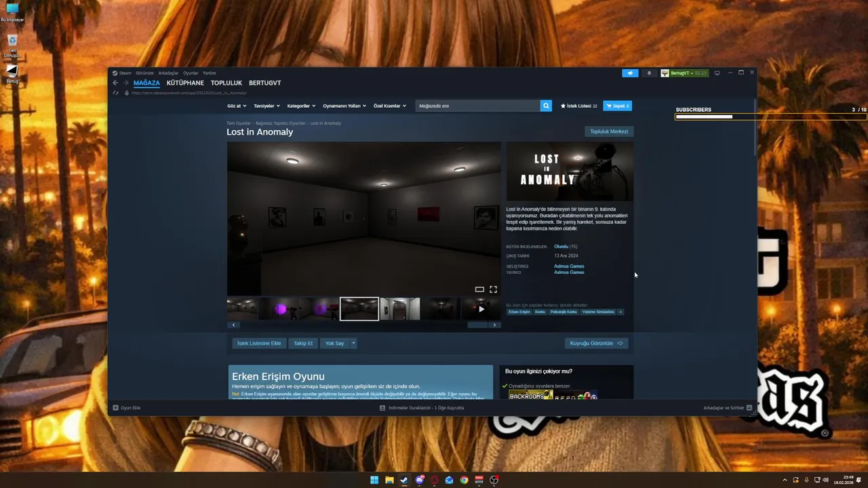This screenshot has width=868, height=488.
Task: Open Opera browser from the taskbar
Action: coord(434,480)
